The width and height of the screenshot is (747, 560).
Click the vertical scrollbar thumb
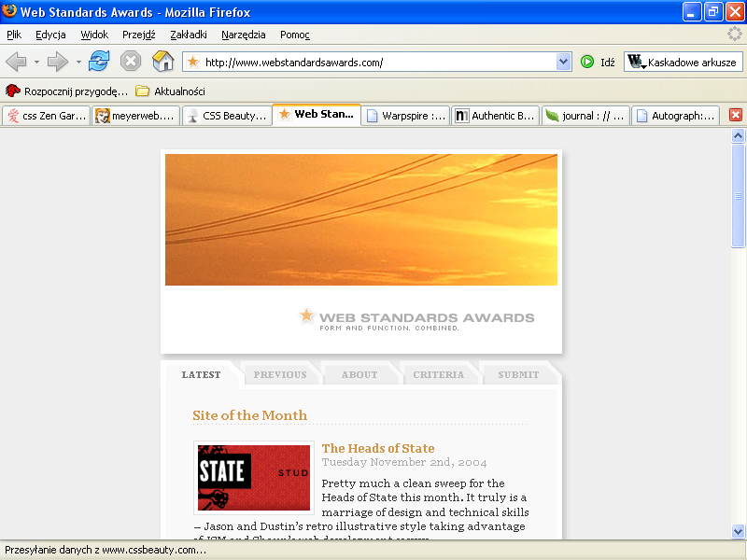[x=738, y=196]
